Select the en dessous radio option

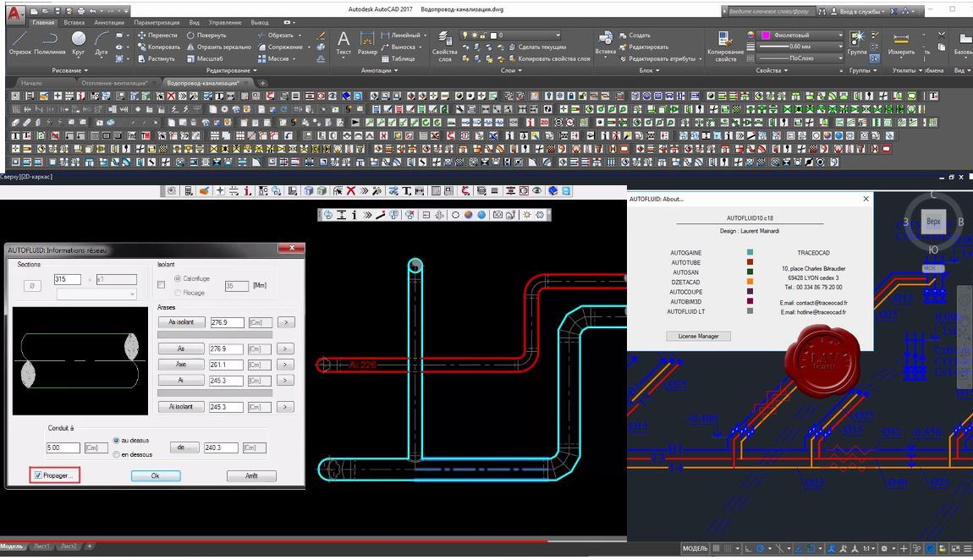click(x=116, y=454)
